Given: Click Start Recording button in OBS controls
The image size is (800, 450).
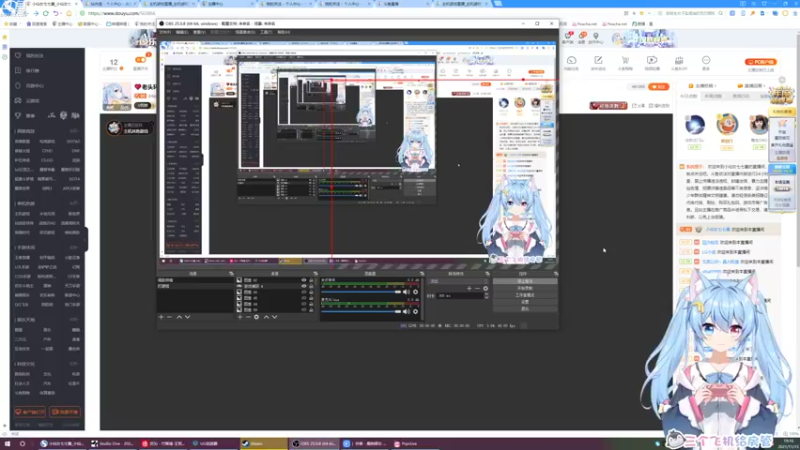Looking at the screenshot, I should tap(525, 288).
